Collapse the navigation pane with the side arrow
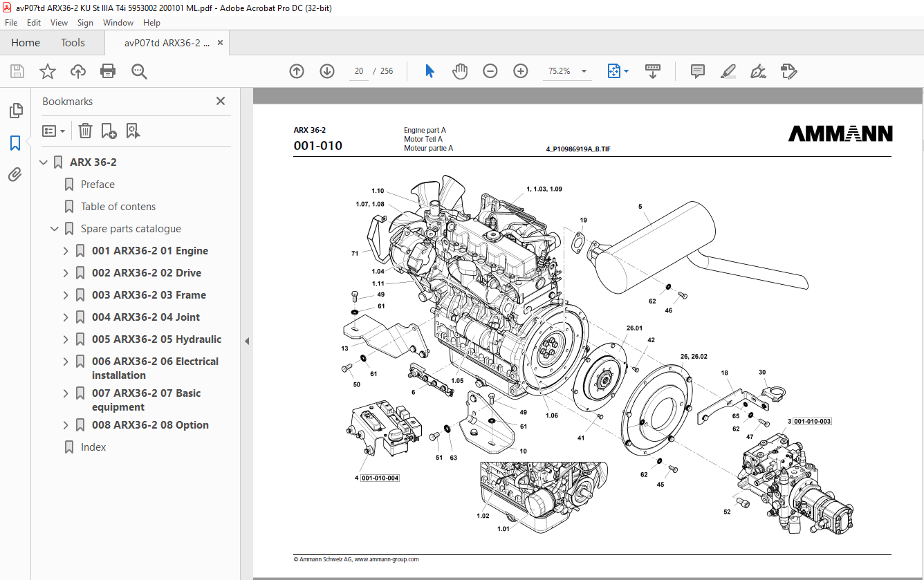 [x=247, y=341]
